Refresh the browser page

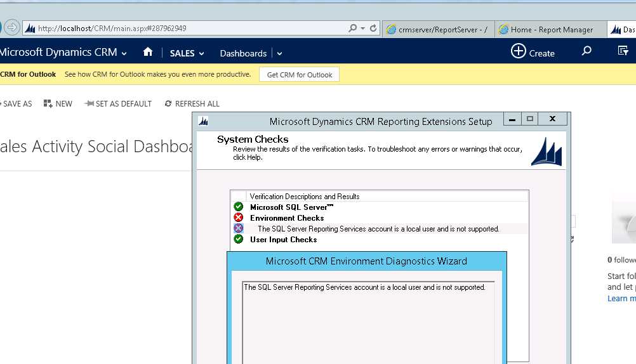pos(373,28)
